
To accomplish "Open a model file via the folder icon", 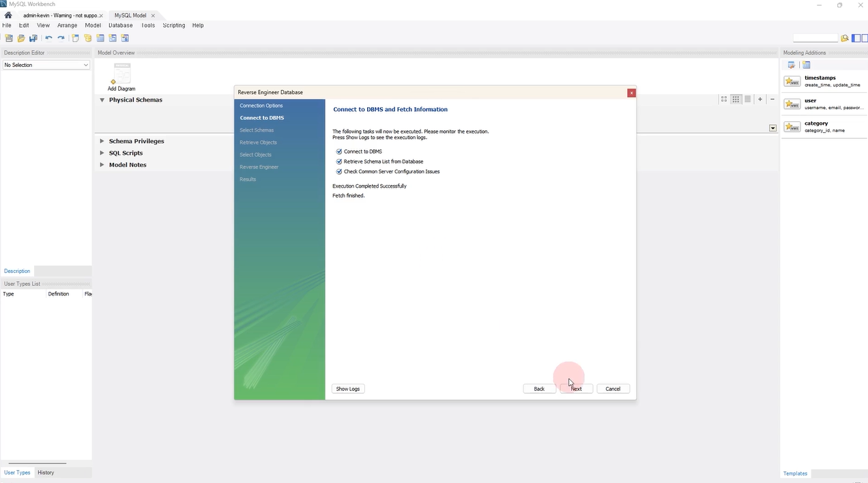I will coord(21,38).
